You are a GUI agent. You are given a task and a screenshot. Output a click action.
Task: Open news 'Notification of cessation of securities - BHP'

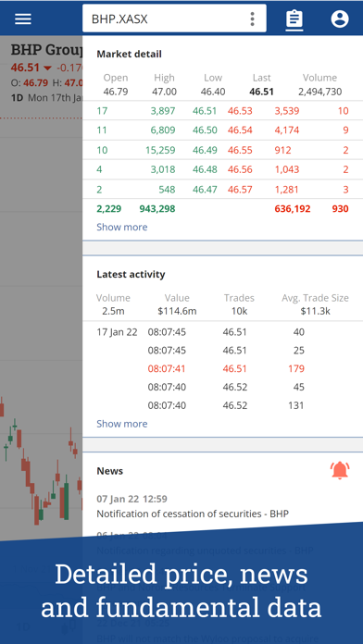(193, 514)
